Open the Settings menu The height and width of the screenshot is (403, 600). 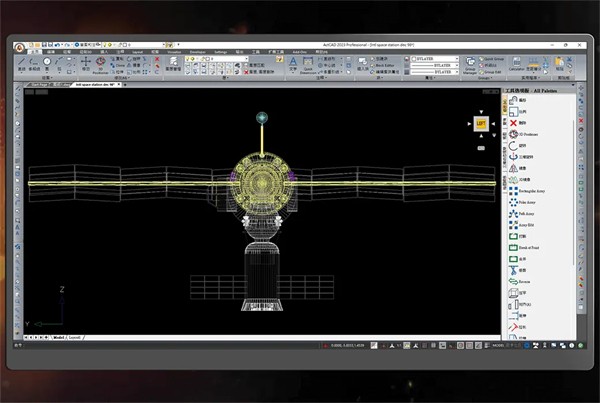[x=221, y=51]
